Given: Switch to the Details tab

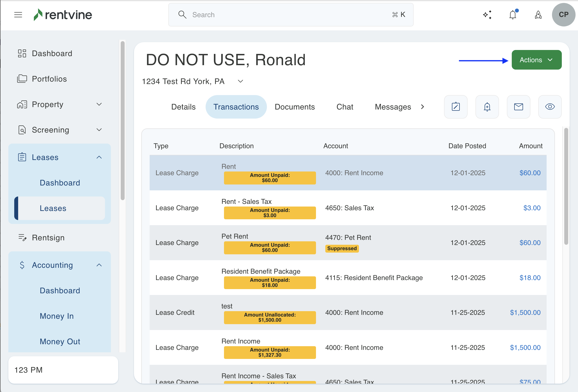Looking at the screenshot, I should pos(183,107).
